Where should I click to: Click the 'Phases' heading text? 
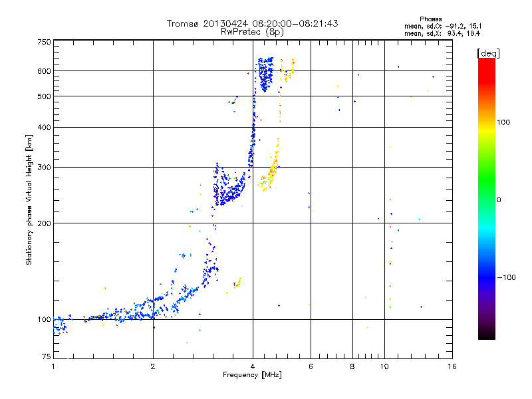point(430,19)
